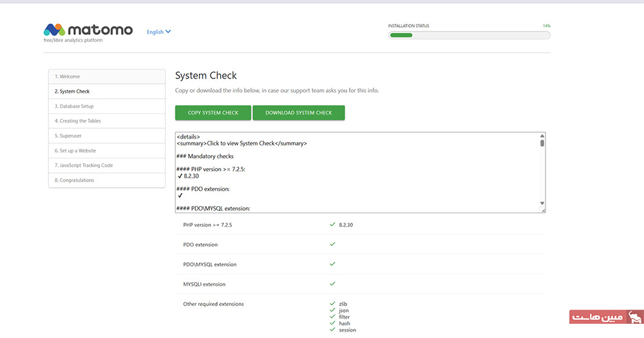Click the MYSQLI extension checkmark

(332, 283)
